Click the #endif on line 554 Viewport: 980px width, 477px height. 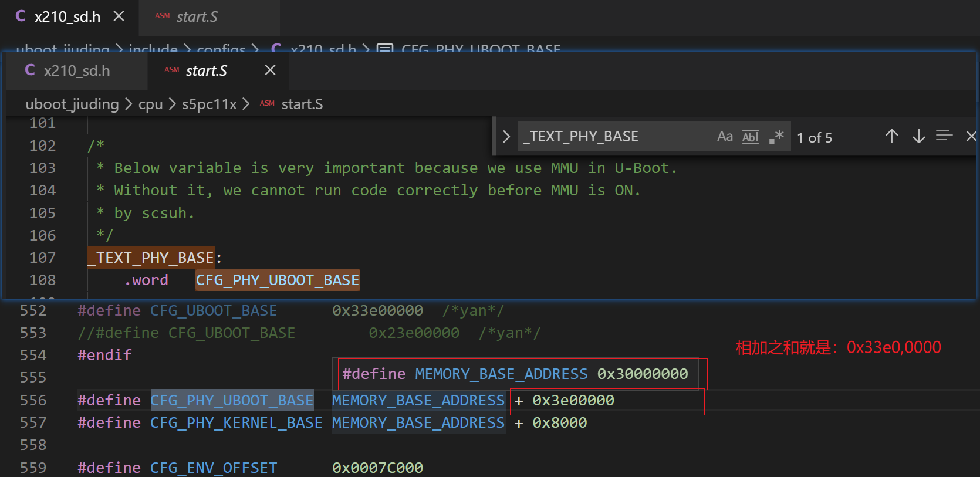pyautogui.click(x=104, y=355)
